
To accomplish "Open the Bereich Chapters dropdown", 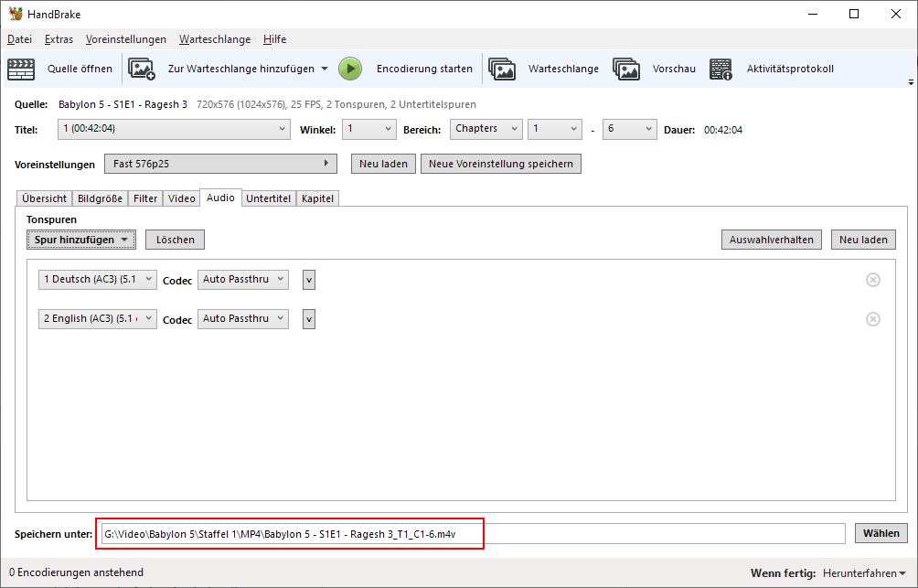I will click(x=486, y=130).
